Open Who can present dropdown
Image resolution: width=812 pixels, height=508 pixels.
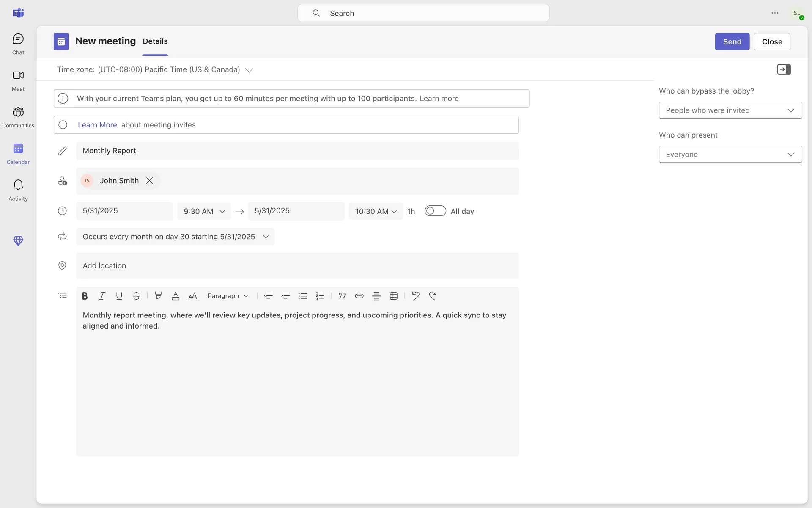point(730,155)
